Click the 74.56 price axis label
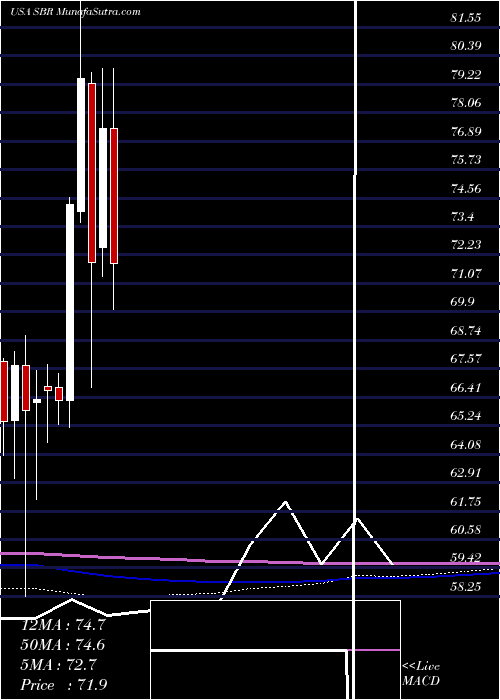The image size is (500, 700). pyautogui.click(x=466, y=188)
